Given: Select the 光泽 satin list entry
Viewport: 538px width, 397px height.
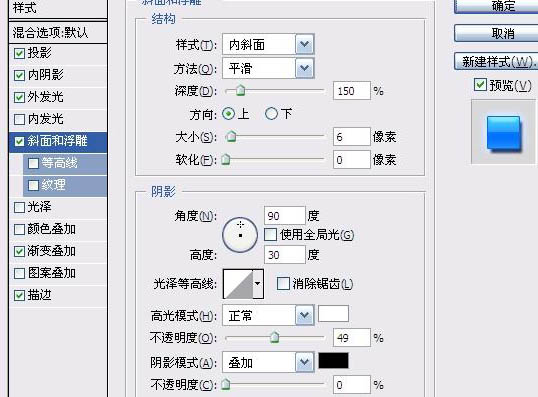Looking at the screenshot, I should (39, 207).
